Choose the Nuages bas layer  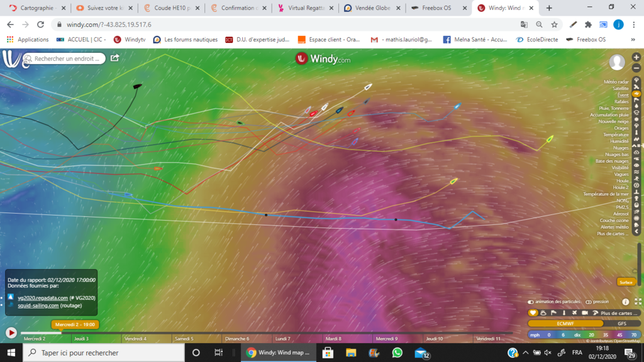[617, 155]
